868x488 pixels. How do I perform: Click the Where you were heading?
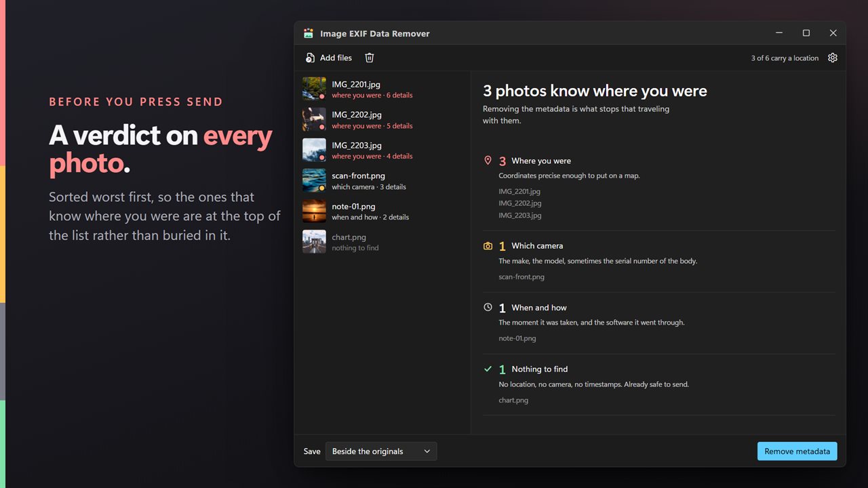[x=541, y=161]
